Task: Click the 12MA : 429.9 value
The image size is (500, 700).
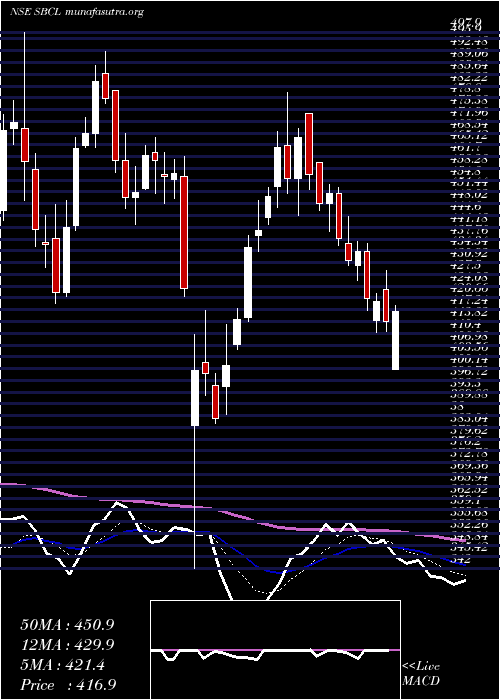Action: (x=67, y=645)
